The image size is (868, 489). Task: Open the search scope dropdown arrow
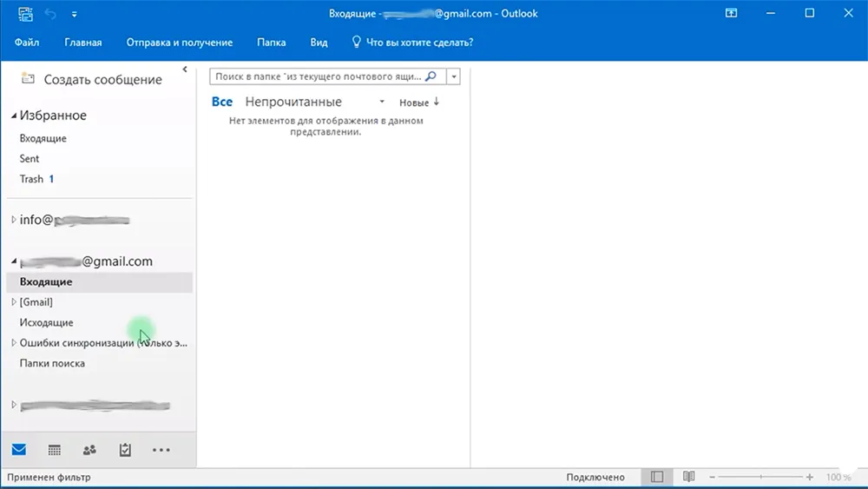point(453,76)
